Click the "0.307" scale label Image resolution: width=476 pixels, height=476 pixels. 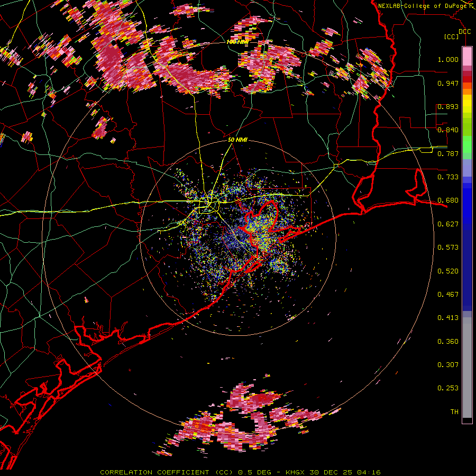[x=448, y=365]
